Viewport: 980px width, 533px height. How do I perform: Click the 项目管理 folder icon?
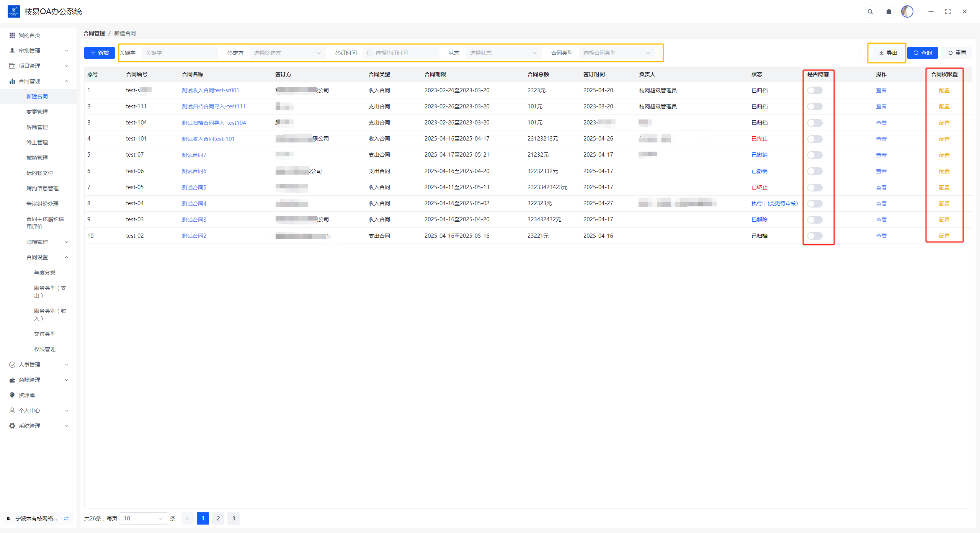point(12,66)
